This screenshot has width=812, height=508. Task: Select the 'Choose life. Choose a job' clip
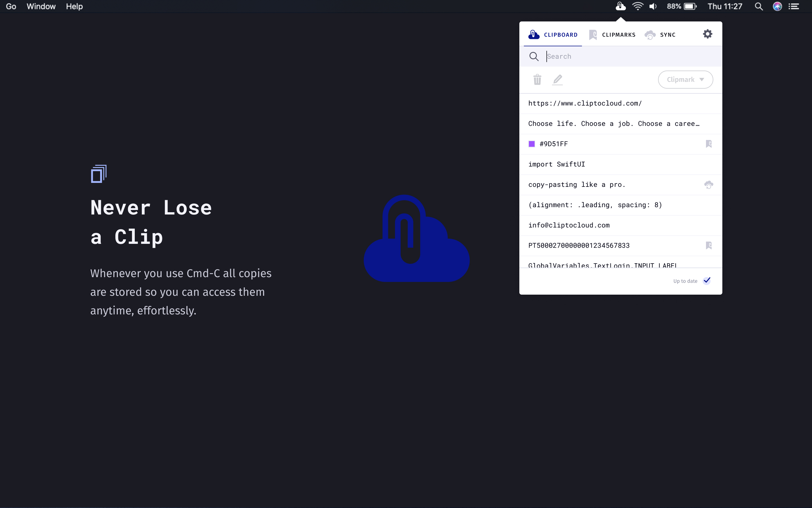click(620, 124)
